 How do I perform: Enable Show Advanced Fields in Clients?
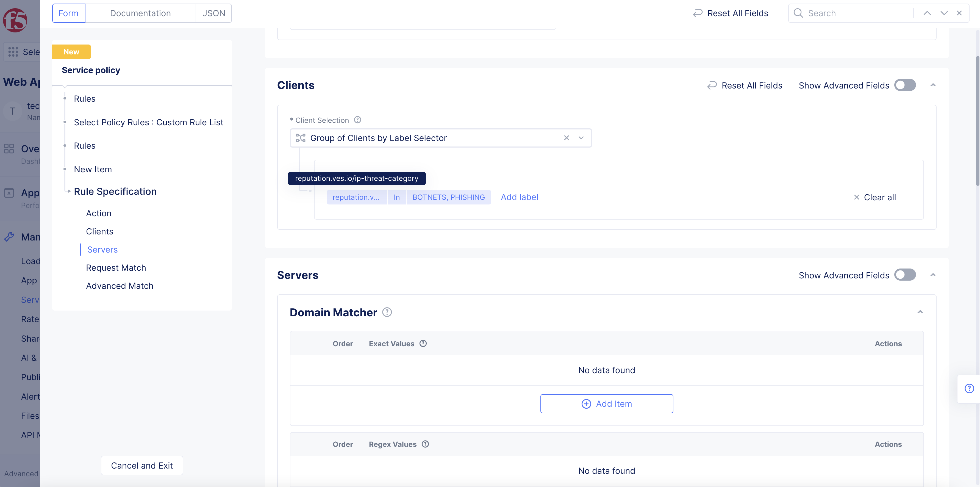(x=905, y=85)
